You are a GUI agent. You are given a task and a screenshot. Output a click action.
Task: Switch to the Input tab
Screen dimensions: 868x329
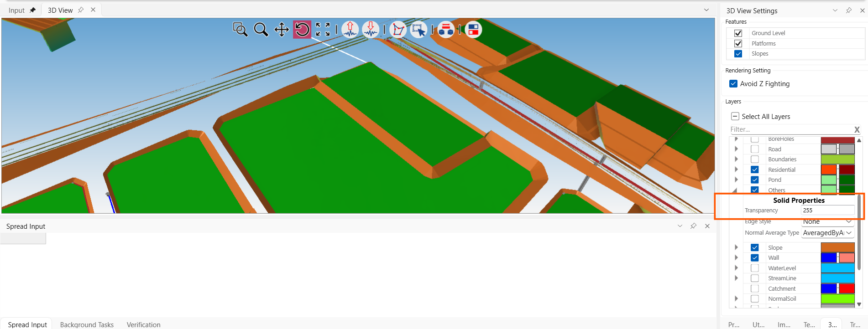click(x=16, y=10)
